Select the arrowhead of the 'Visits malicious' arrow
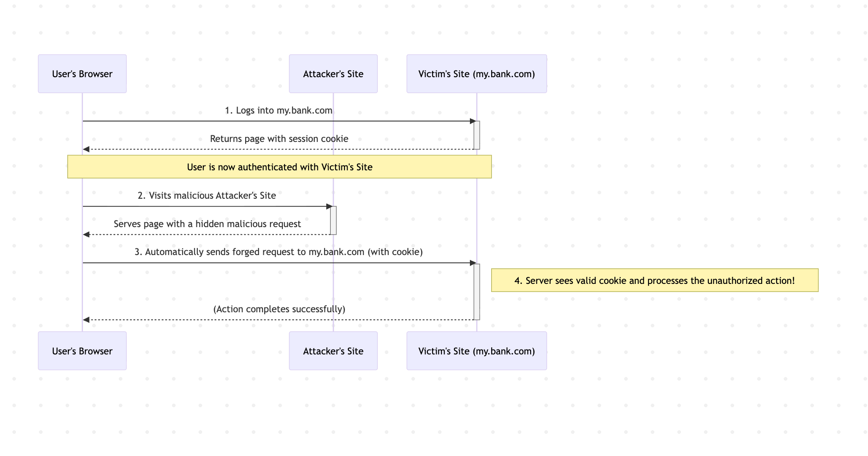868x456 pixels. coord(329,206)
